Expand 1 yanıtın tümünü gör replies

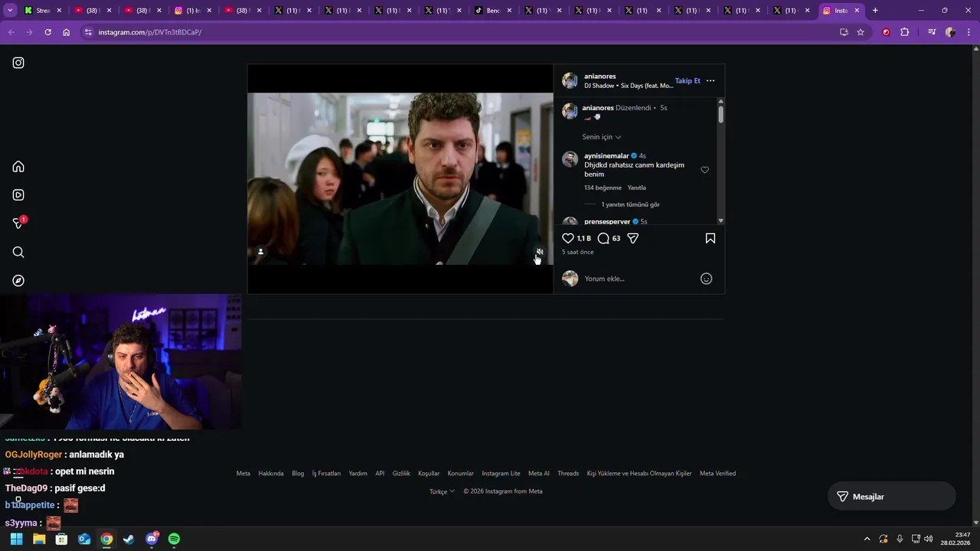630,204
